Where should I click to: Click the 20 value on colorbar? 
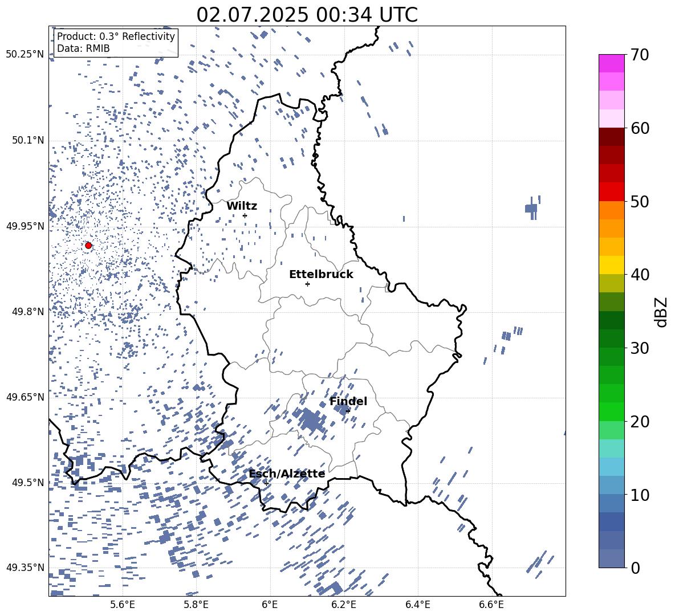point(640,421)
